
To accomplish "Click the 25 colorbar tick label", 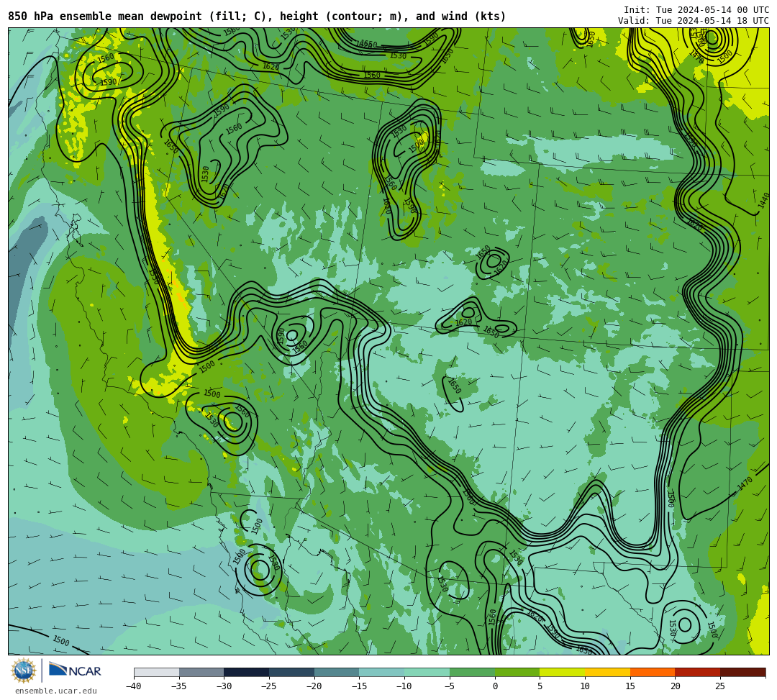I will pos(720,686).
